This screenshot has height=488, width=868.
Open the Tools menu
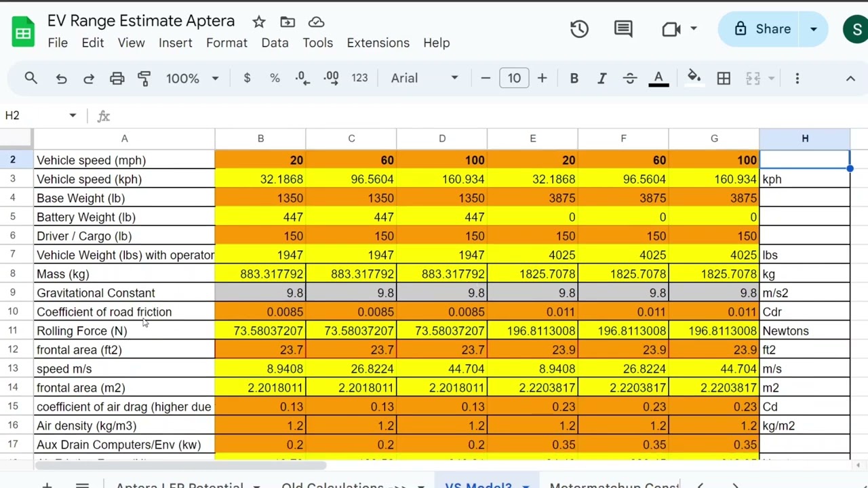317,43
